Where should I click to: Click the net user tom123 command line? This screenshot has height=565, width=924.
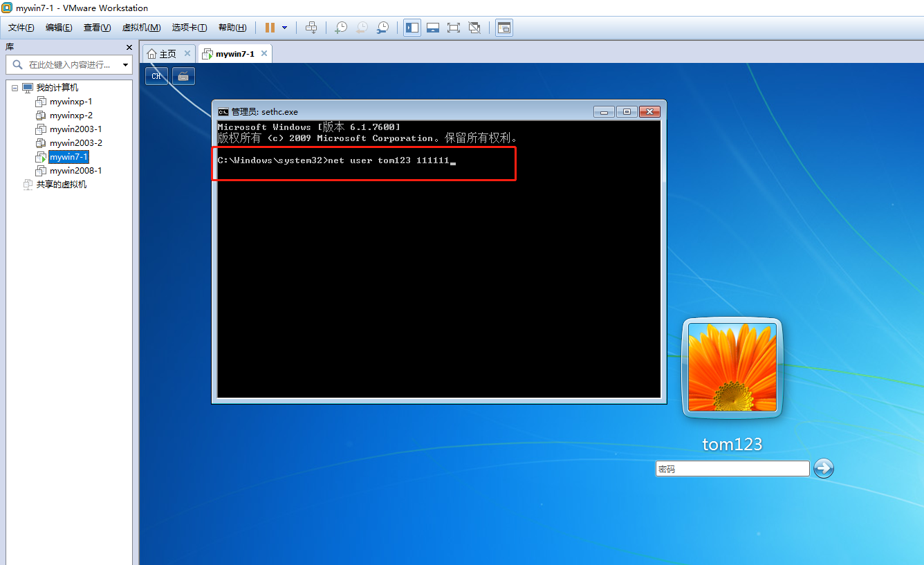tap(337, 160)
